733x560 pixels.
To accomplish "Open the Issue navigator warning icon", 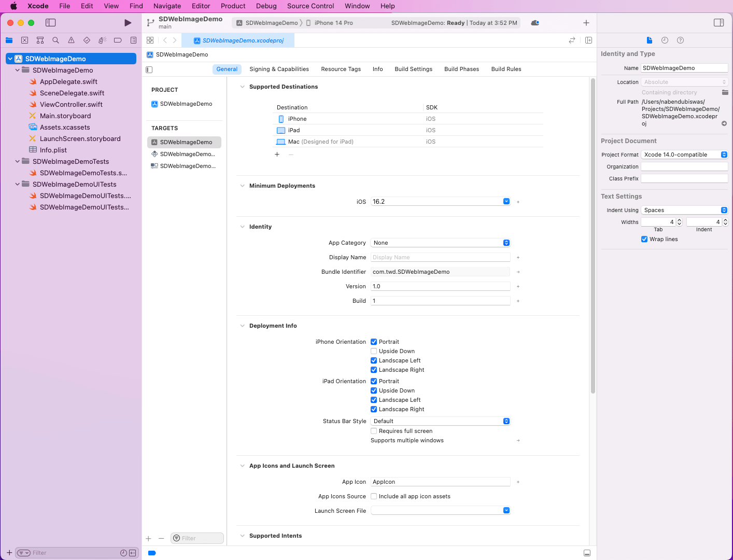I will click(71, 40).
